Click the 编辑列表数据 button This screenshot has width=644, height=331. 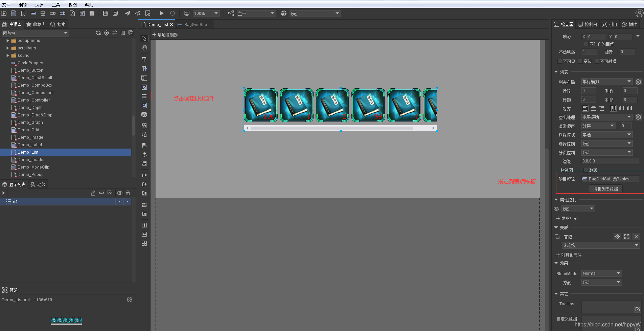click(605, 189)
